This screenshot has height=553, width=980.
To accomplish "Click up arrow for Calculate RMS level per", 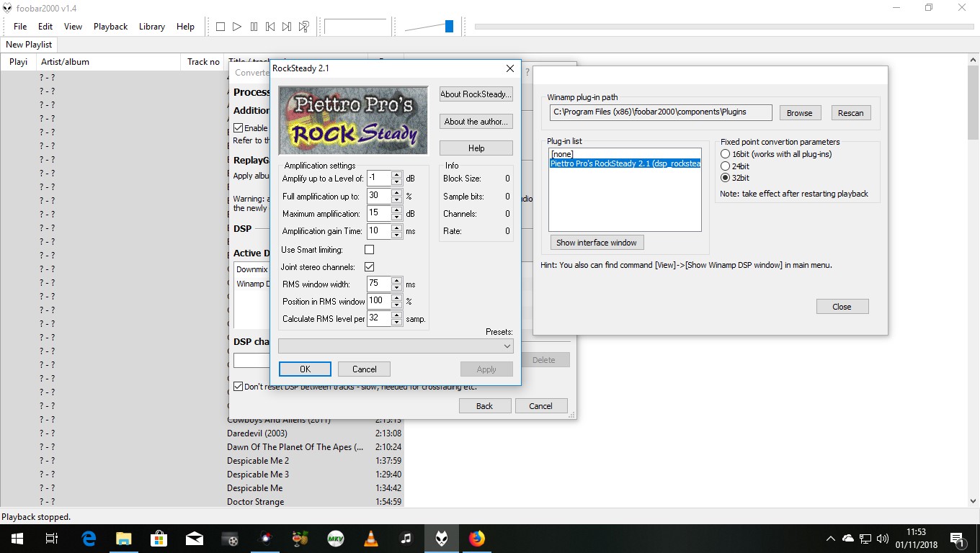I will click(396, 315).
